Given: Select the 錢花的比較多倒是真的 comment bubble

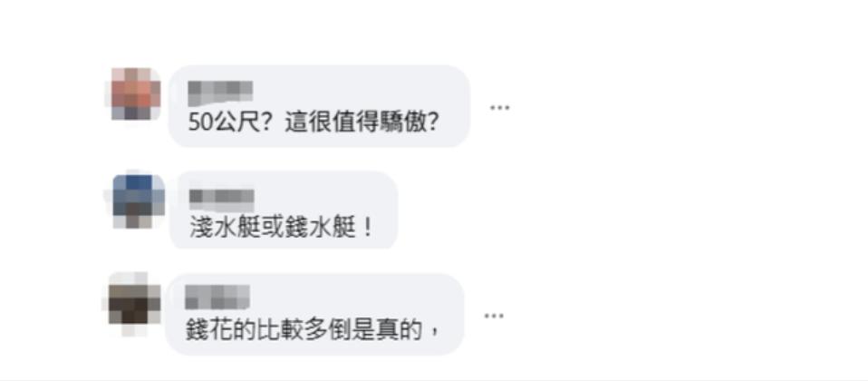Looking at the screenshot, I should click(314, 315).
